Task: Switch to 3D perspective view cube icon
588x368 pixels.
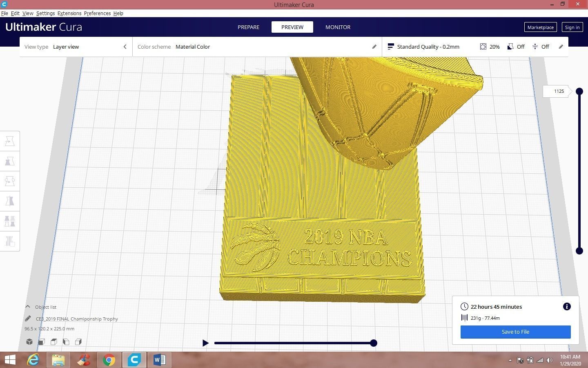Action: (29, 342)
